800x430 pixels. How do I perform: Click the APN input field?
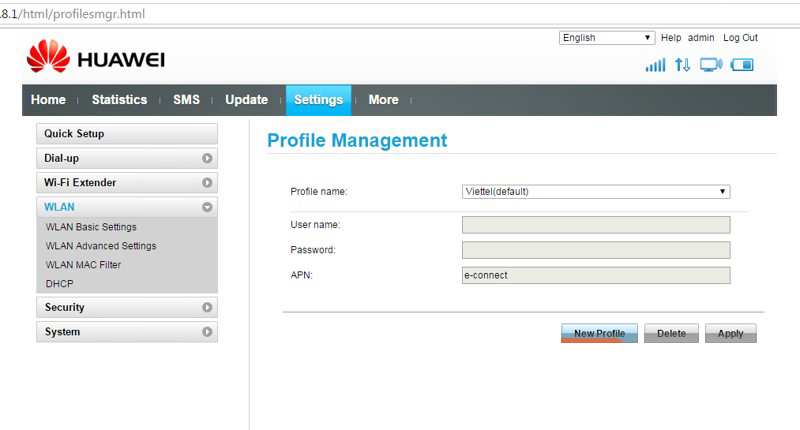[x=595, y=275]
